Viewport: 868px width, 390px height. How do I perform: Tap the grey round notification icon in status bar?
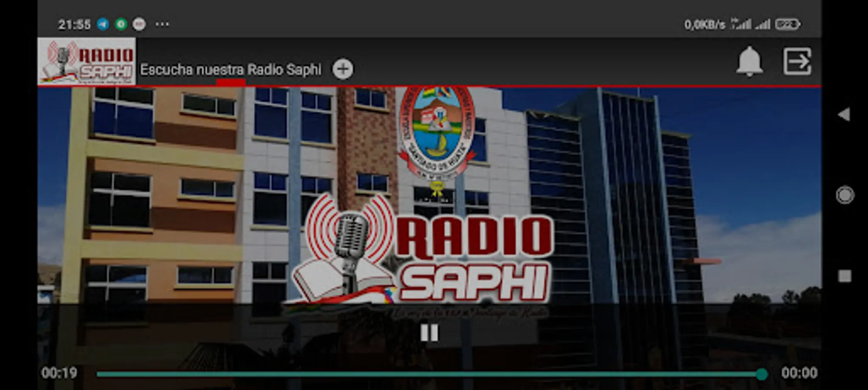(139, 24)
